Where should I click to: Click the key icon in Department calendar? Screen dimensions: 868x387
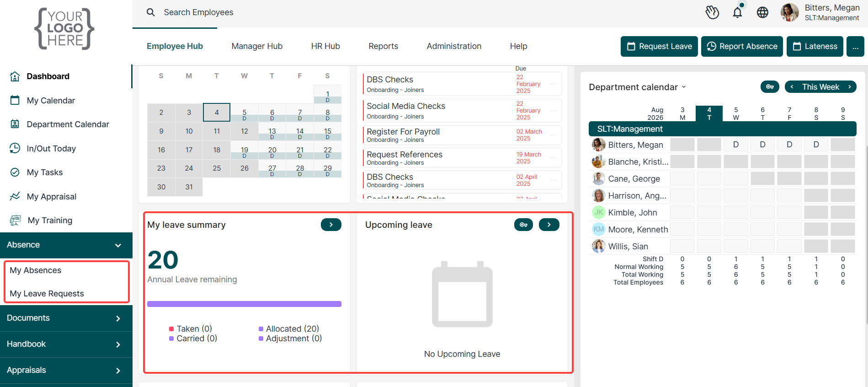tap(770, 87)
